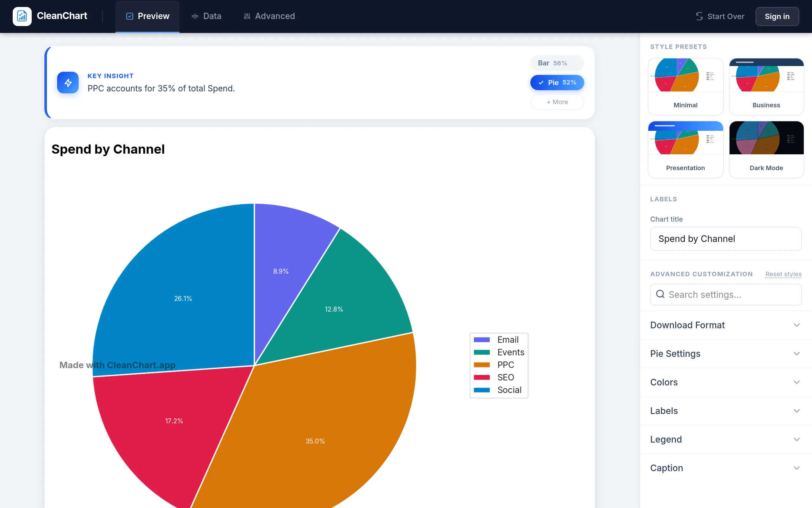This screenshot has width=812, height=508.
Task: Click the 'Spend by Channel' chart heading
Action: 108,149
